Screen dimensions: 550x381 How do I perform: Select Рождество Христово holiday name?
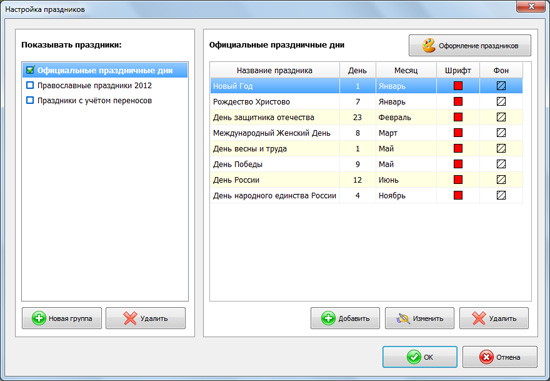[251, 102]
